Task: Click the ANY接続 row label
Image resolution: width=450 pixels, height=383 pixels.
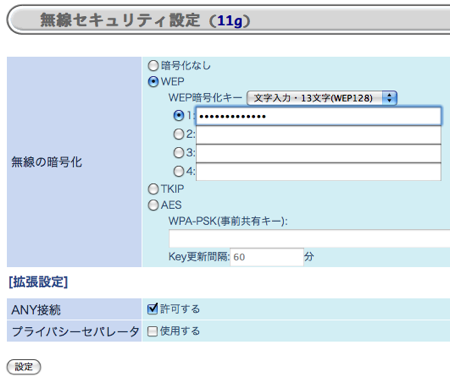Action: tap(36, 310)
